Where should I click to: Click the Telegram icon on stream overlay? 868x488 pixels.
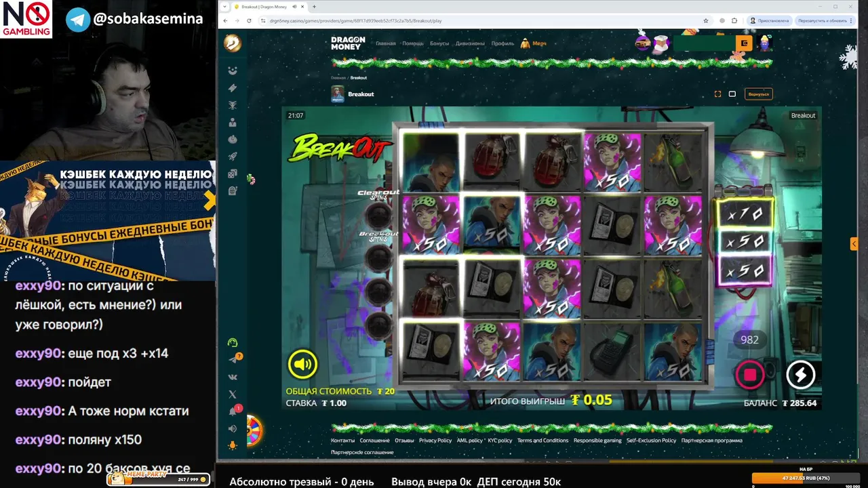(x=78, y=19)
